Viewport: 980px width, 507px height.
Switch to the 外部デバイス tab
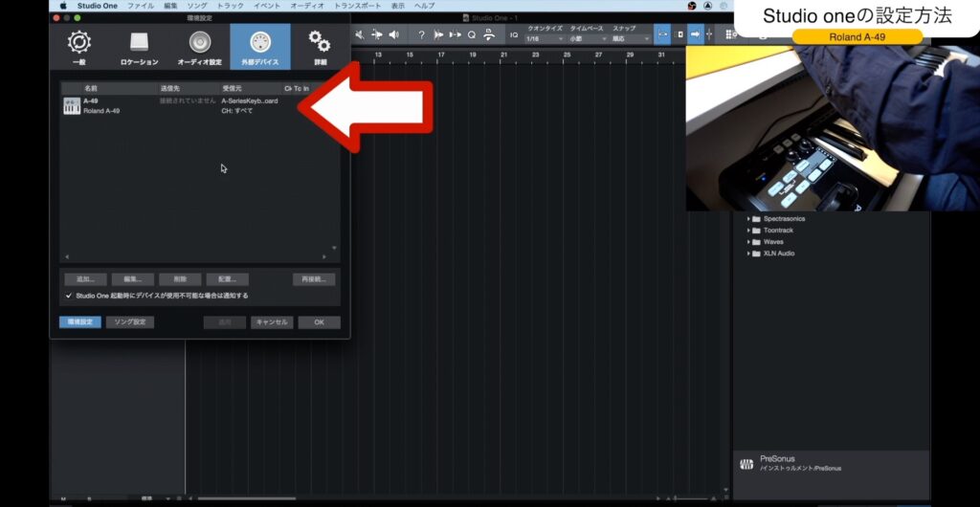pyautogui.click(x=260, y=46)
